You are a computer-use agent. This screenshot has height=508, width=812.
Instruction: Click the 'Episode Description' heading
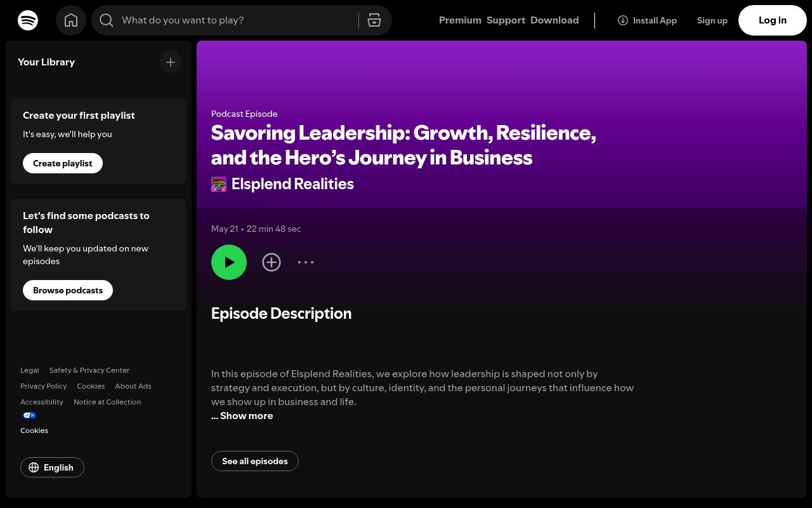coord(281,314)
